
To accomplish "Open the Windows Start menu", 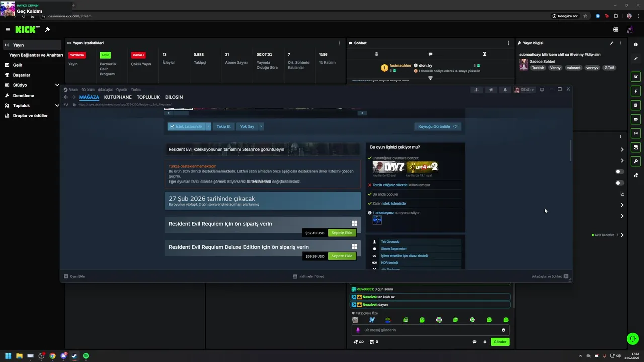I will tap(8, 356).
